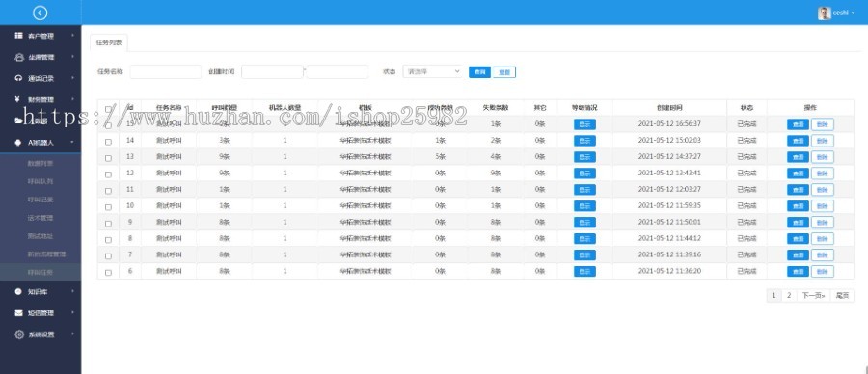Expand the 系统设置 menu chevron
868x374 pixels.
pos(72,334)
